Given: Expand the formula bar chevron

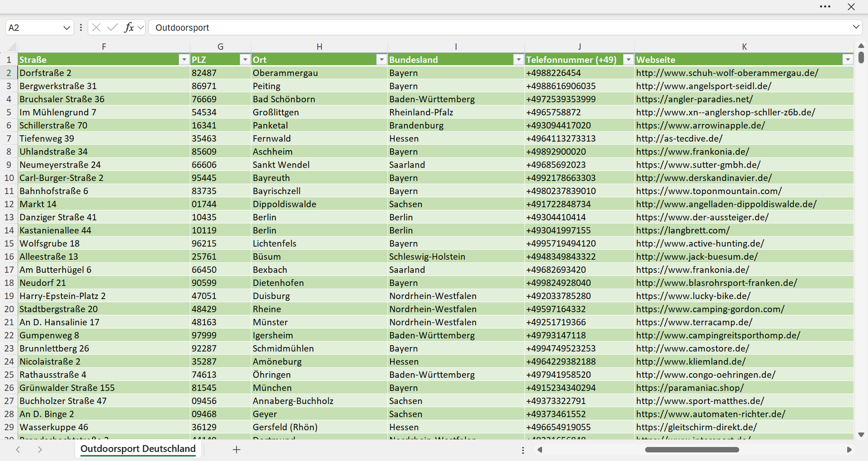Looking at the screenshot, I should point(856,27).
